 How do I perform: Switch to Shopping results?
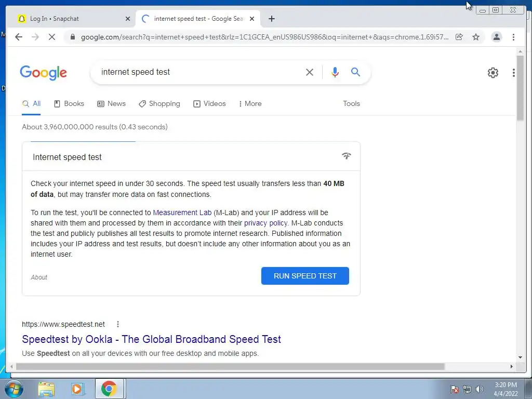pos(159,104)
